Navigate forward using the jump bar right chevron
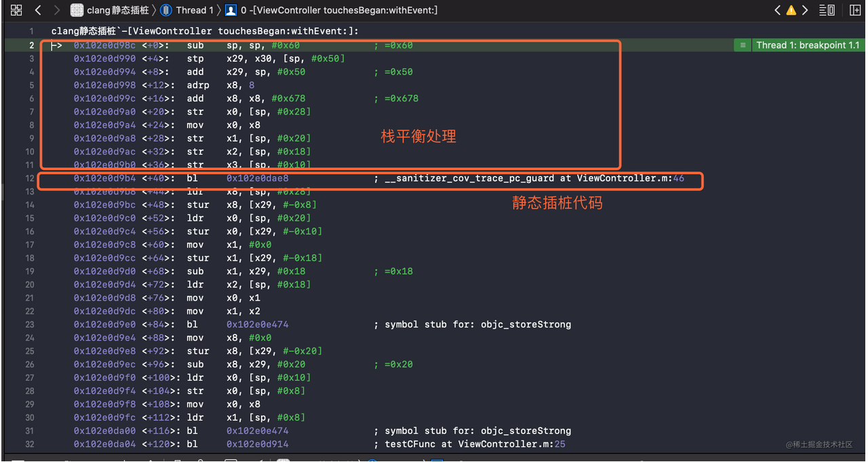868x462 pixels. point(57,10)
